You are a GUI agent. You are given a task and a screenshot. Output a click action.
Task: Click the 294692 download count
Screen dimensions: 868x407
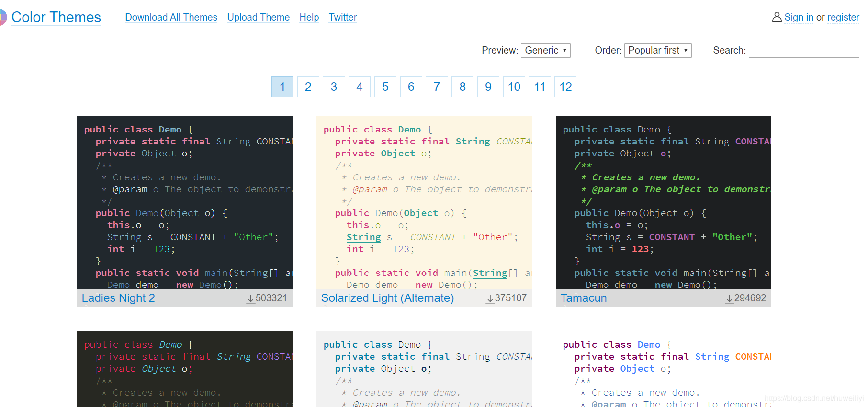(750, 298)
